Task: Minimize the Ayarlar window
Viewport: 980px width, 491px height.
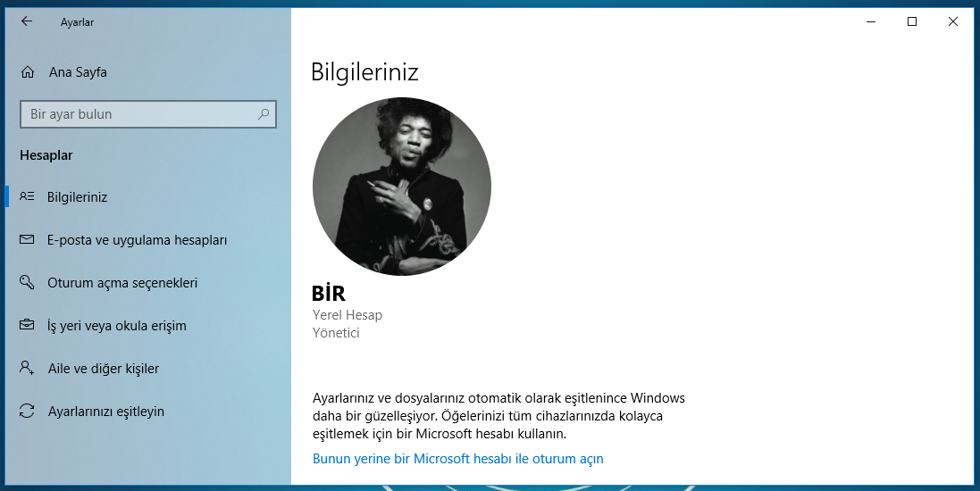Action: pyautogui.click(x=871, y=21)
